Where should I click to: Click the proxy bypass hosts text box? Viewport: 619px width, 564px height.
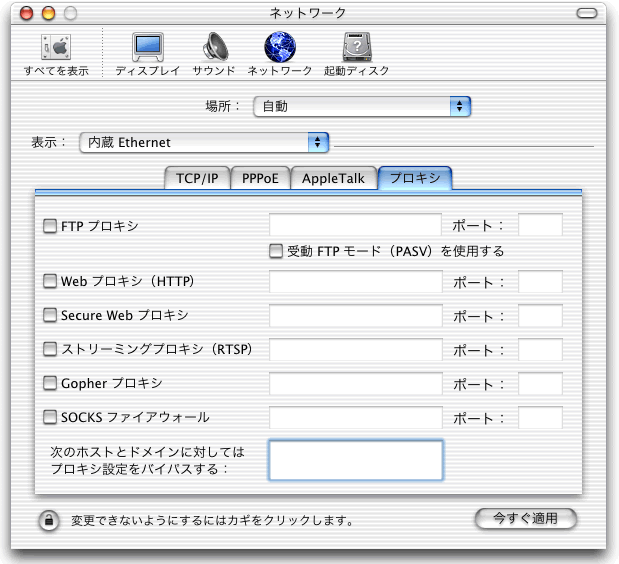[355, 460]
